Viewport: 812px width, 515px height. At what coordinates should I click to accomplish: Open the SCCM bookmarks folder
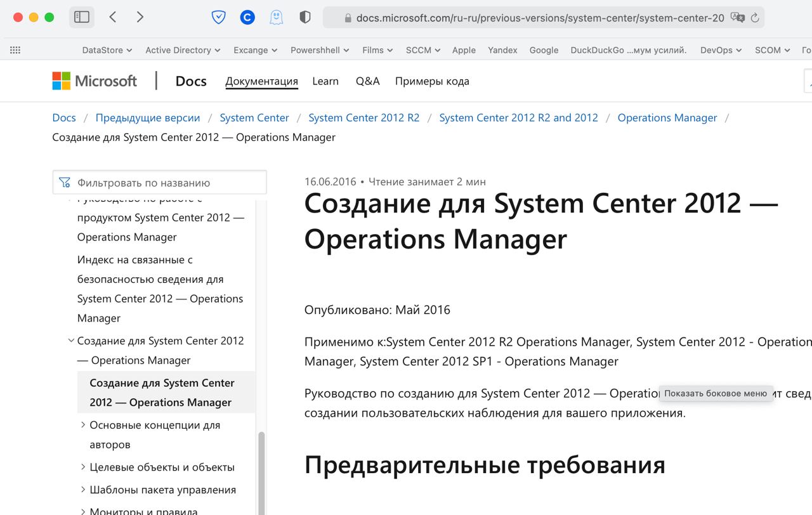[x=423, y=50]
